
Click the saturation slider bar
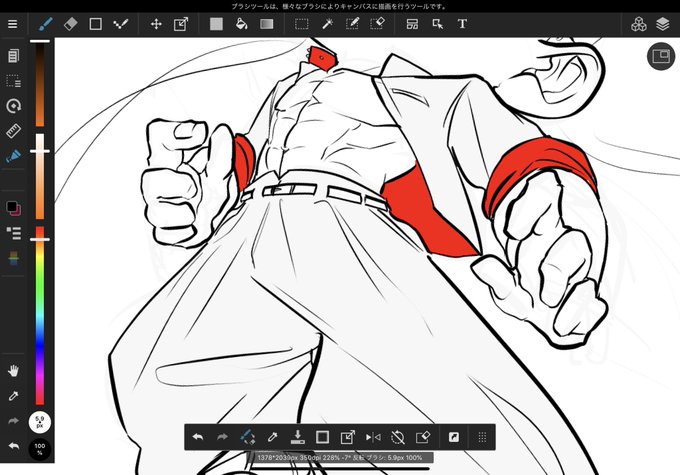coord(39,176)
